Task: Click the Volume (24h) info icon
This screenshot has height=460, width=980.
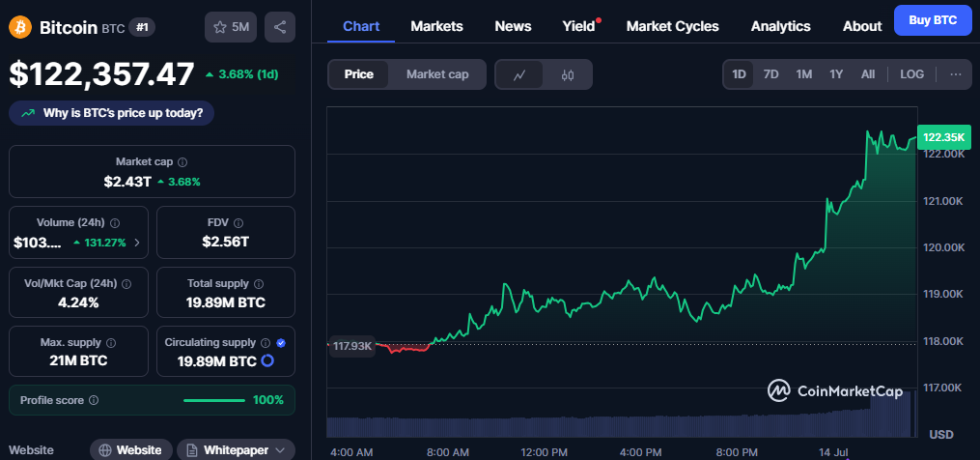Action: click(115, 223)
